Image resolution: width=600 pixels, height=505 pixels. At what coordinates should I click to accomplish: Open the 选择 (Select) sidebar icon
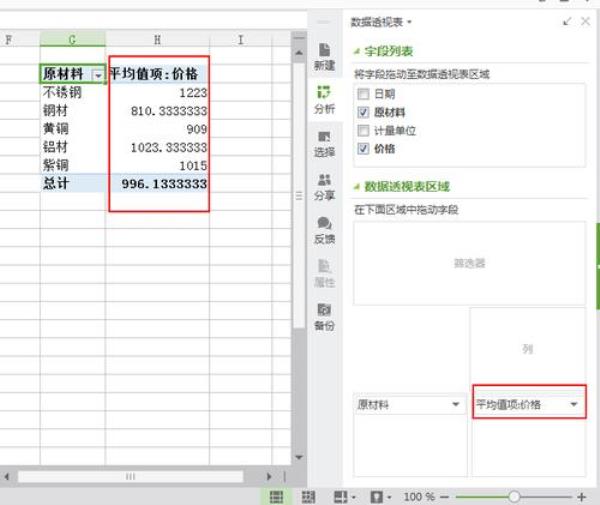click(x=324, y=144)
